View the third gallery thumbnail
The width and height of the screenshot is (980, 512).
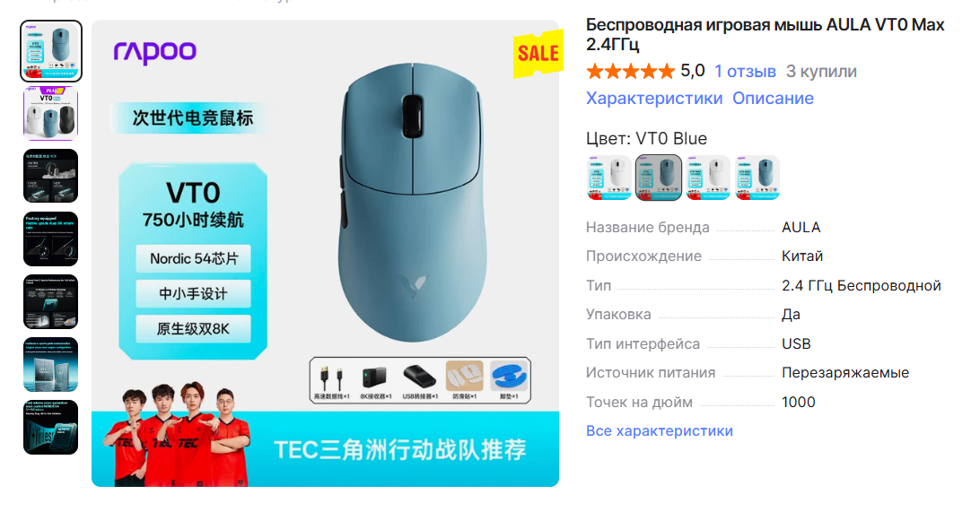(50, 176)
